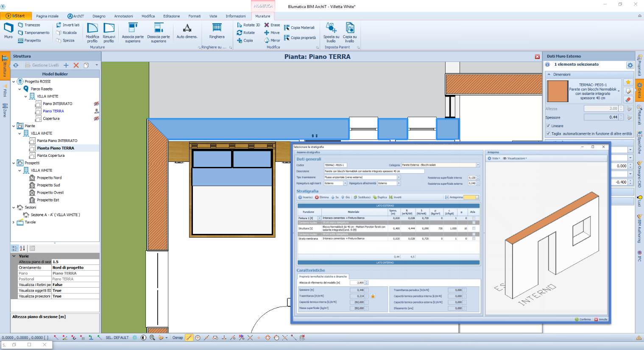Expand the Tavole tree node
The height and width of the screenshot is (350, 644).
click(x=14, y=222)
